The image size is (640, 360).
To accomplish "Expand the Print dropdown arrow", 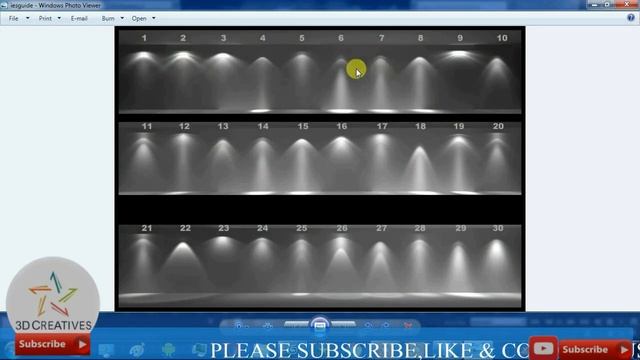I will 59,18.
